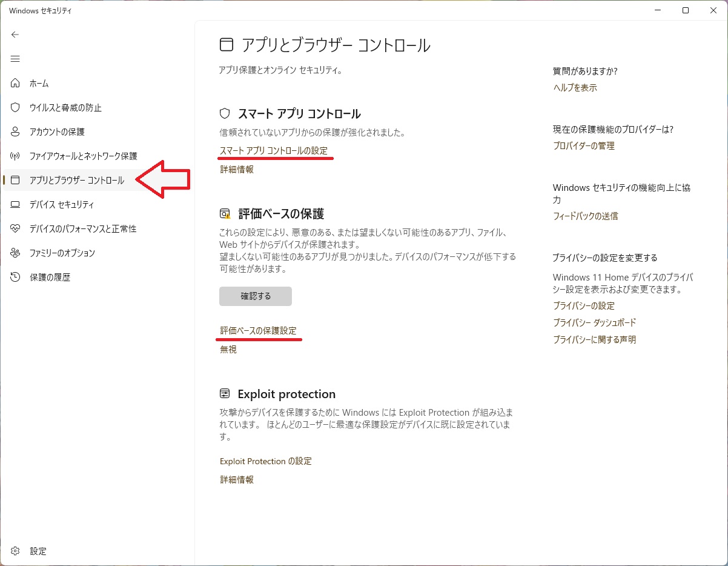Open Exploit Protection の設定 link
The height and width of the screenshot is (566, 728).
pos(265,461)
